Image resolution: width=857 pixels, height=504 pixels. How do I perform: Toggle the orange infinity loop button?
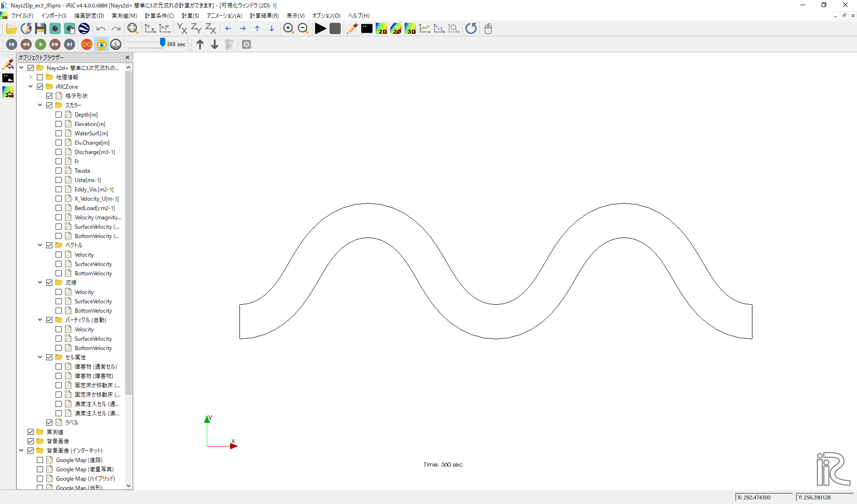click(87, 44)
